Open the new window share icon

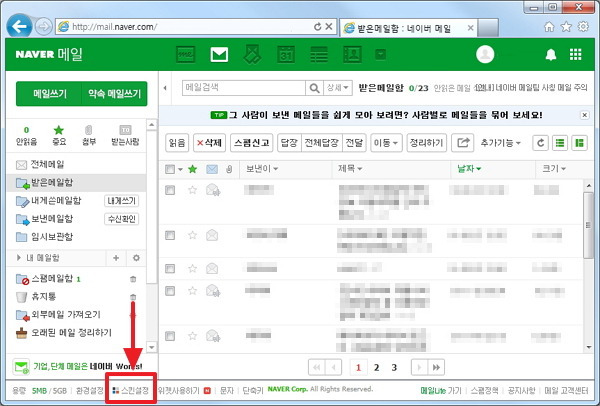[x=463, y=143]
